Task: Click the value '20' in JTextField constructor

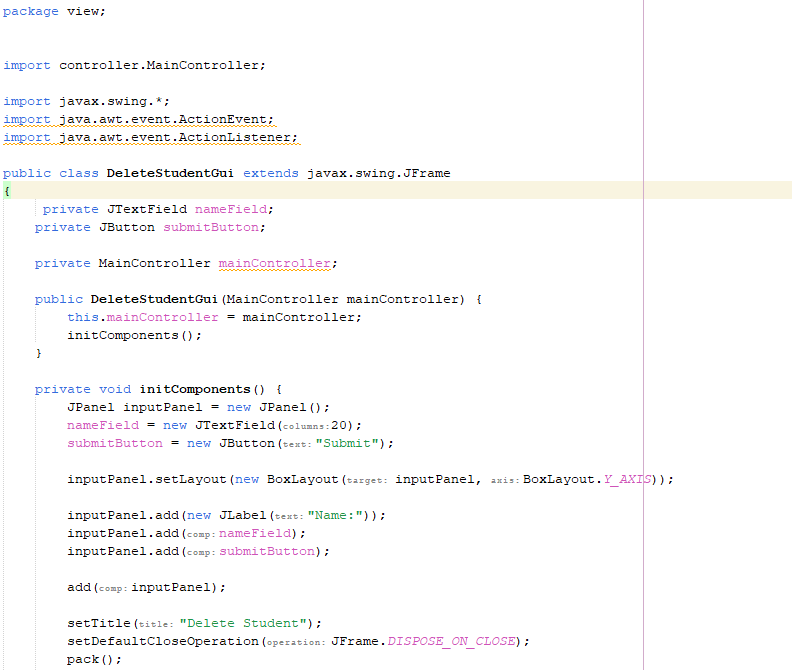Action: [338, 425]
